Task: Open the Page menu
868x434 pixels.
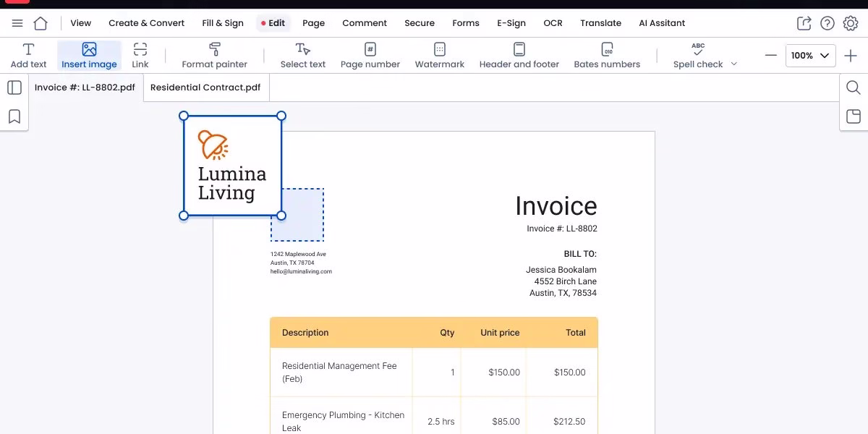Action: tap(313, 23)
